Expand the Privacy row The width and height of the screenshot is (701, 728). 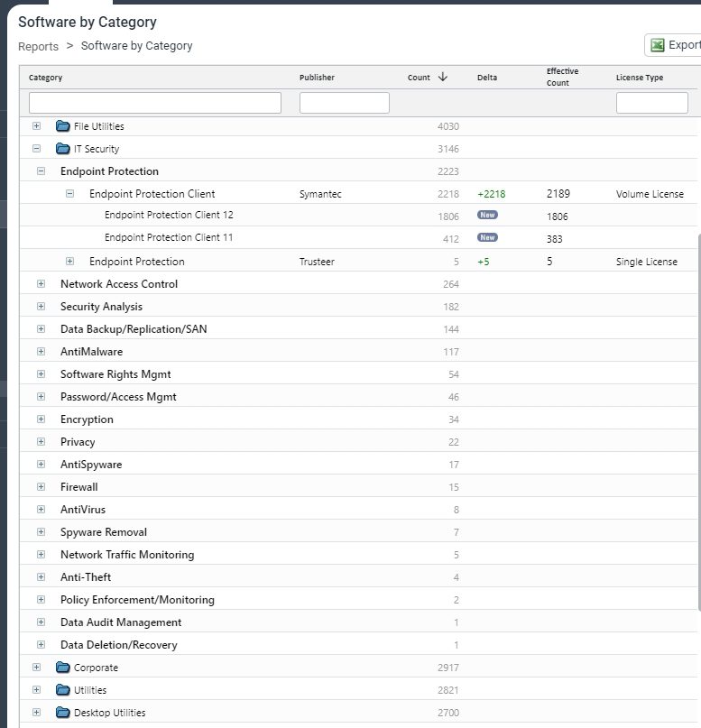coord(41,441)
